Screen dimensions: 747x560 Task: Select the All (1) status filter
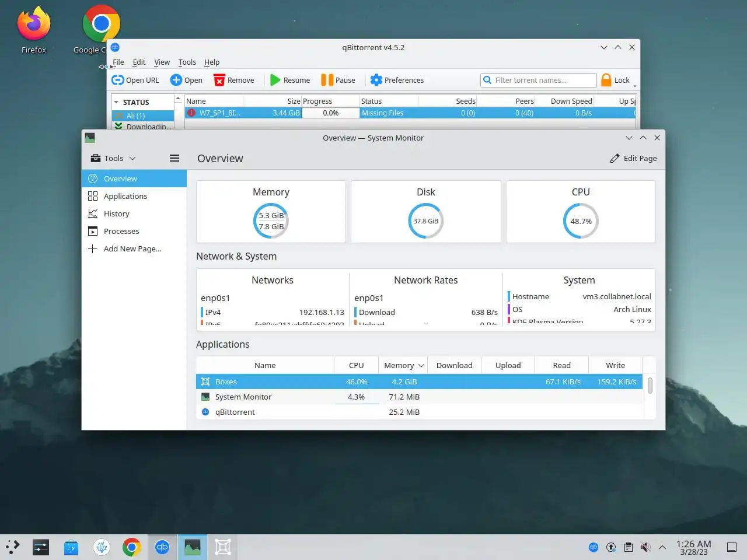click(x=143, y=116)
